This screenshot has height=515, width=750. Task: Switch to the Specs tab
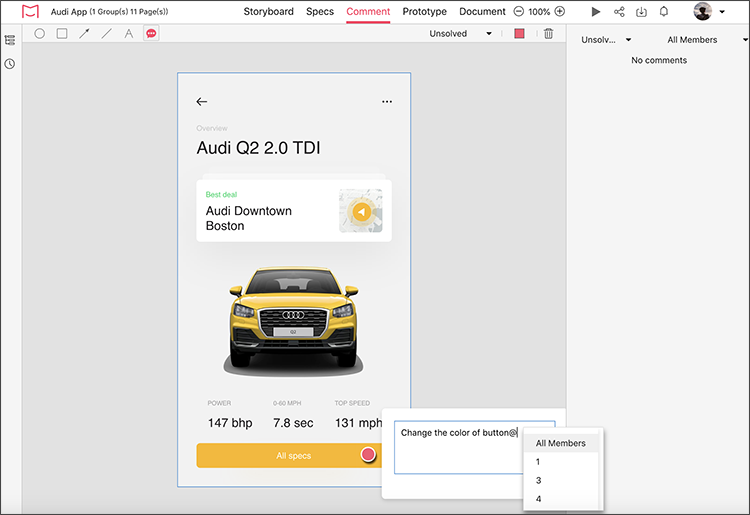320,11
